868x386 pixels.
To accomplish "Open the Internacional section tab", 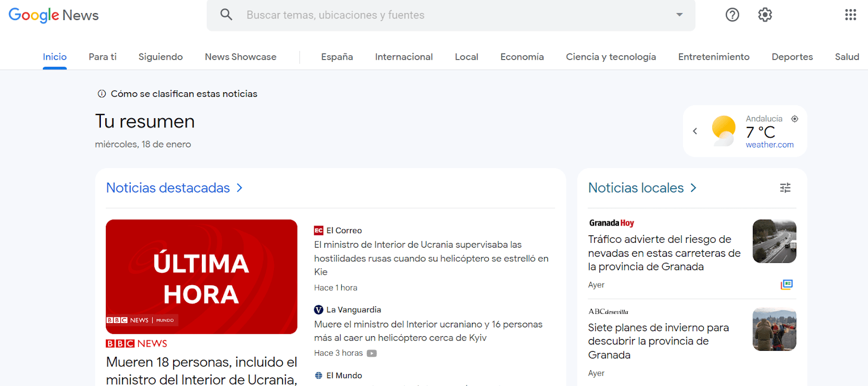I will click(404, 56).
